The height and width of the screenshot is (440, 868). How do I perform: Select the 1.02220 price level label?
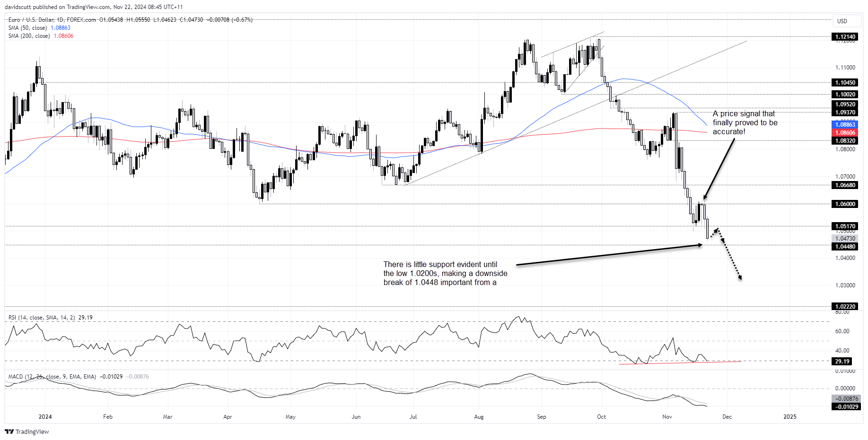tap(845, 307)
